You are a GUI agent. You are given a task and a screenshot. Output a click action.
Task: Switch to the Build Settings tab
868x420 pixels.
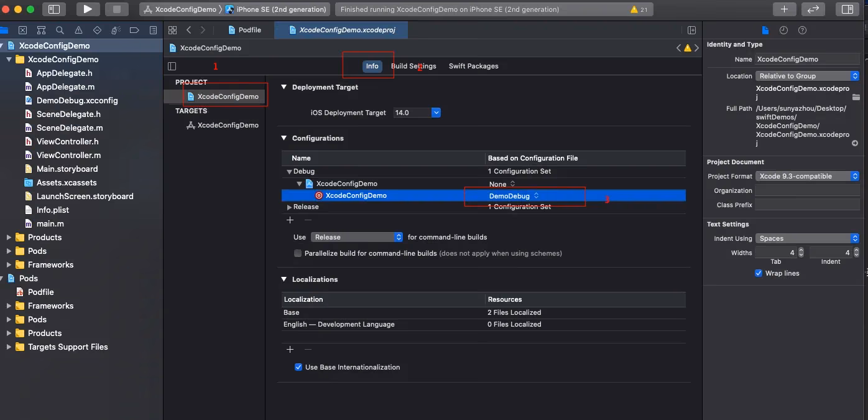click(x=413, y=66)
